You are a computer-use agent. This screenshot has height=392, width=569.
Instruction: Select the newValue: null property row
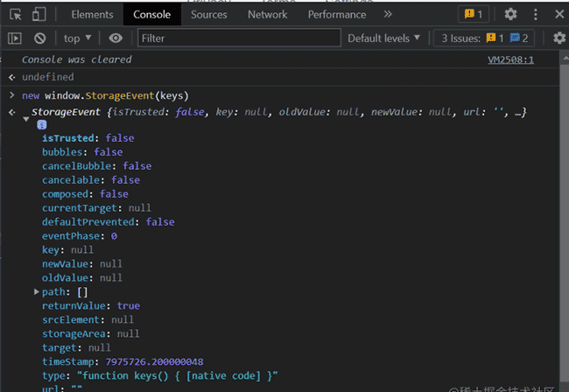[82, 264]
